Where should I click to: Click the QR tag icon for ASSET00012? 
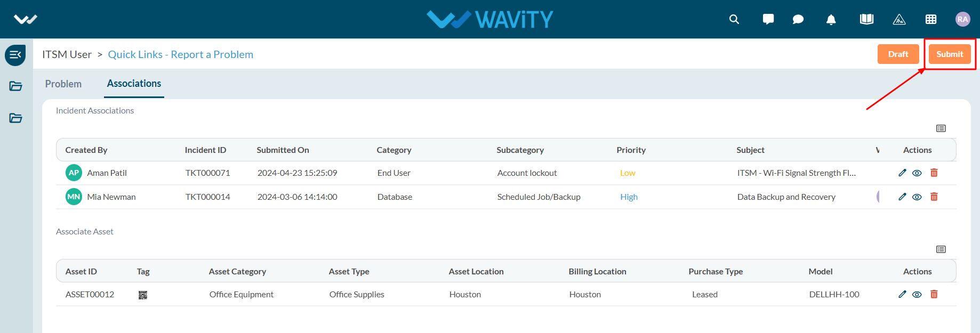143,295
